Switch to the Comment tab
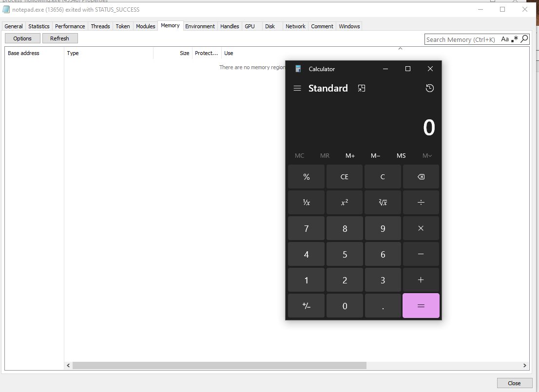The height and width of the screenshot is (392, 539). (x=322, y=26)
